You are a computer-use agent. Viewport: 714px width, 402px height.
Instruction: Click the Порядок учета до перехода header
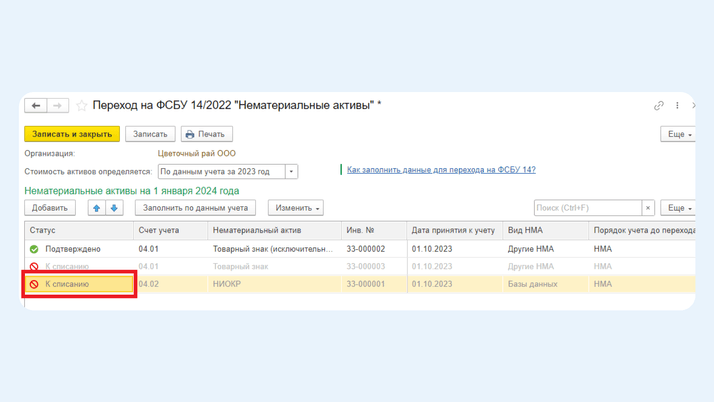point(642,230)
